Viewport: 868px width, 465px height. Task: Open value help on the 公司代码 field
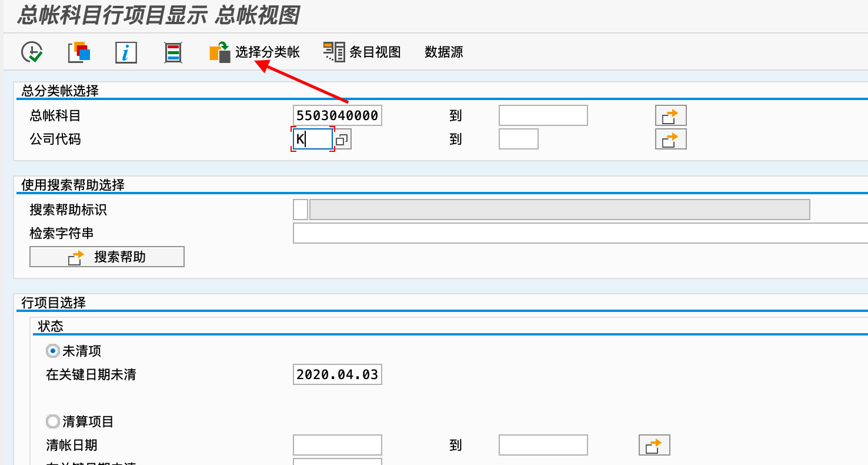342,138
